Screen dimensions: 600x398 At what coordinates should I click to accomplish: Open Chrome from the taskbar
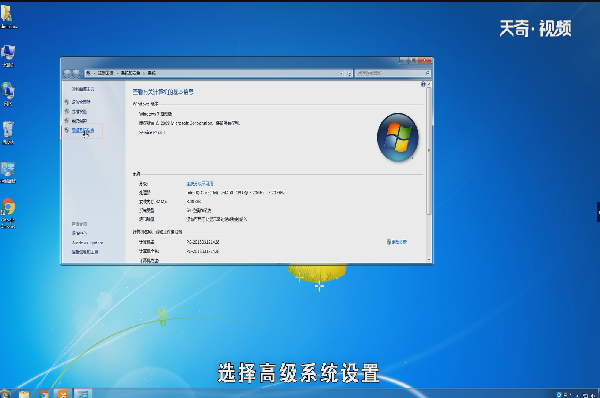[x=44, y=394]
